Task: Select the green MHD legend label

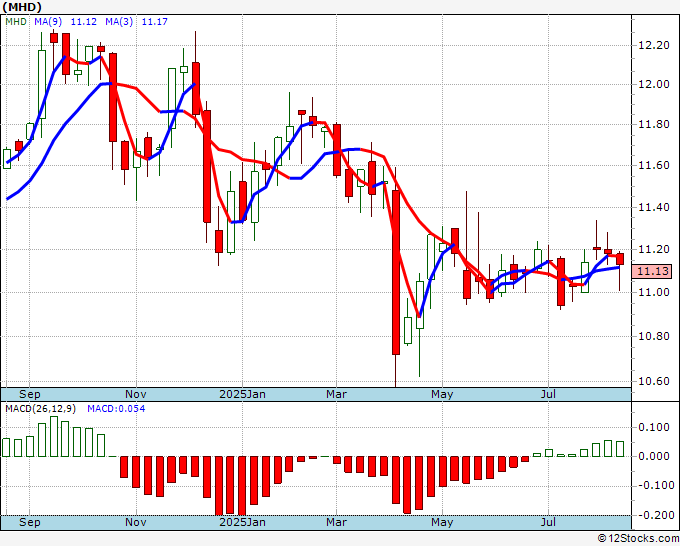Action: click(x=16, y=22)
